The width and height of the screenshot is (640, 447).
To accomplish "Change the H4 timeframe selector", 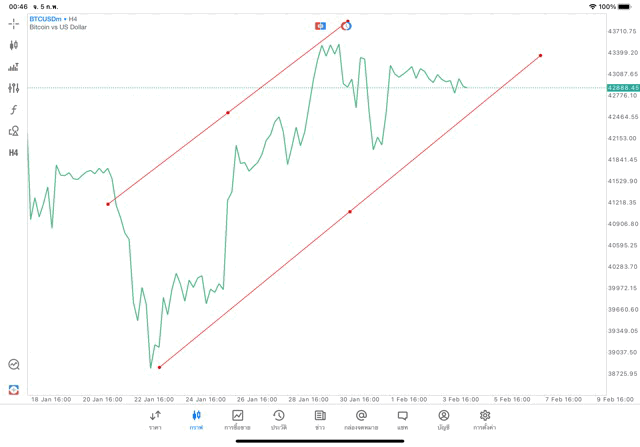I will 14,153.
